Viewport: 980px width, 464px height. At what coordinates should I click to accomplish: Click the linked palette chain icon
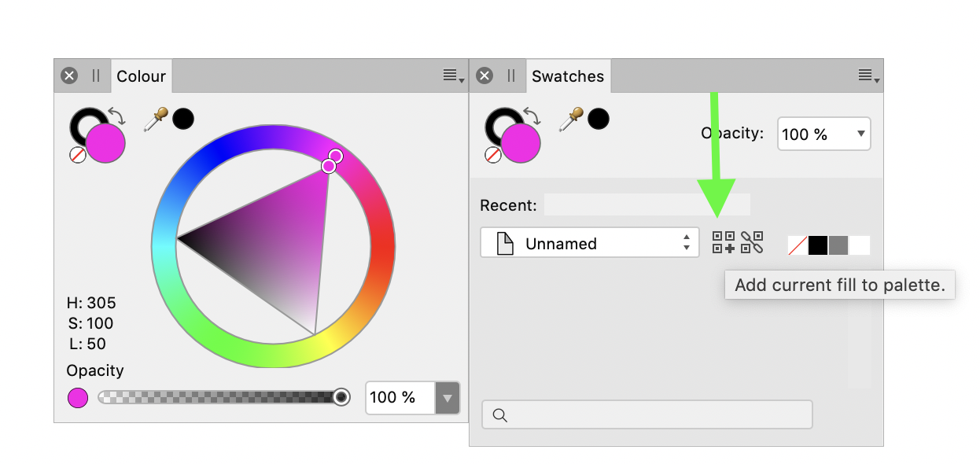point(752,242)
